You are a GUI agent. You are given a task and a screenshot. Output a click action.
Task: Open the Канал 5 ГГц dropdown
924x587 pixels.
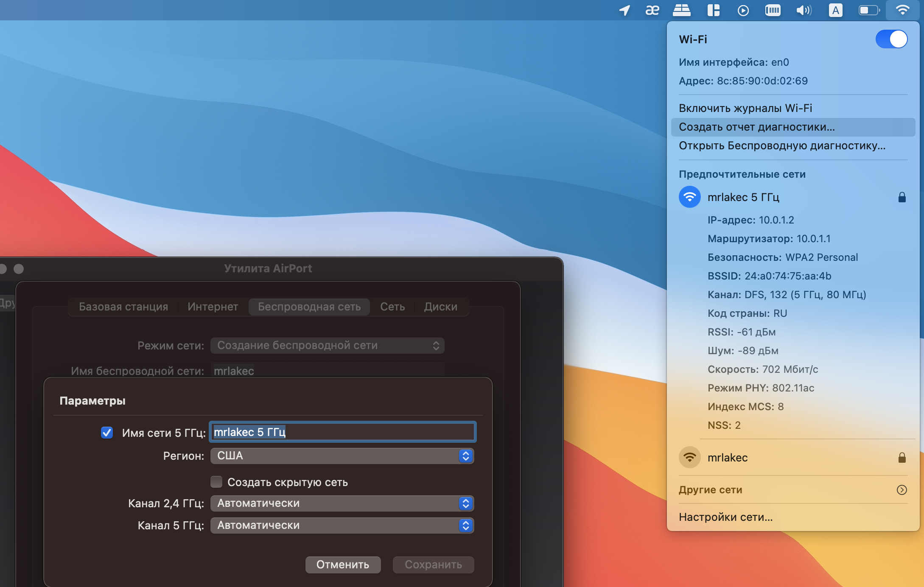coord(342,526)
